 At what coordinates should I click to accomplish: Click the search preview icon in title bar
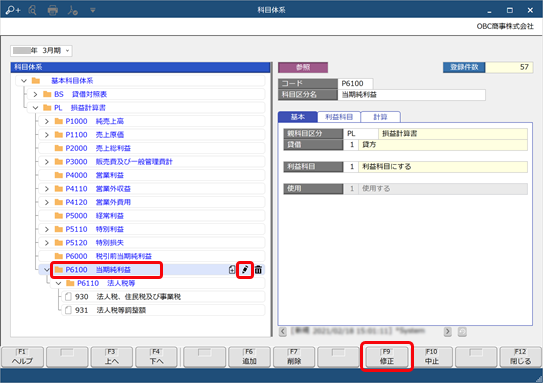33,10
